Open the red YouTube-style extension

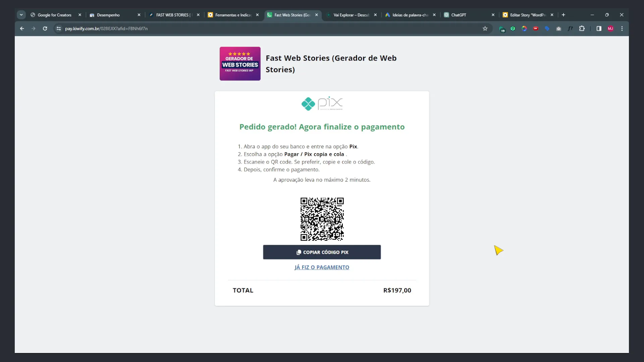tap(536, 28)
